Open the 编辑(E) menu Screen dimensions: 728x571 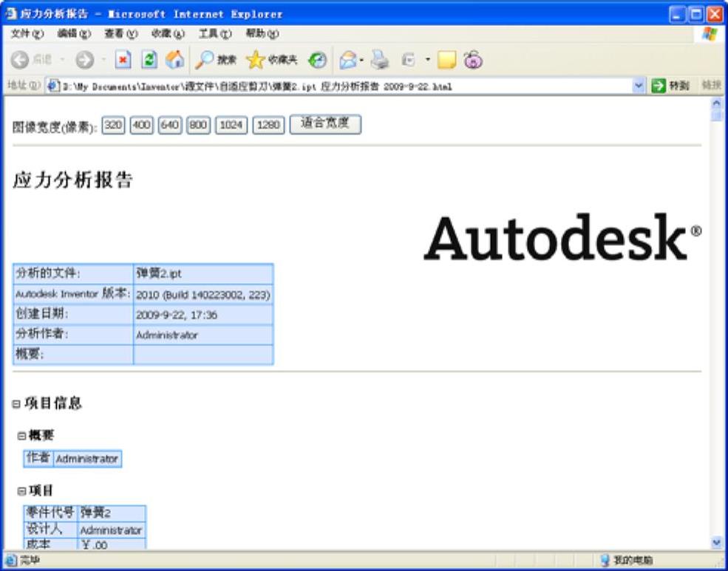(x=74, y=34)
